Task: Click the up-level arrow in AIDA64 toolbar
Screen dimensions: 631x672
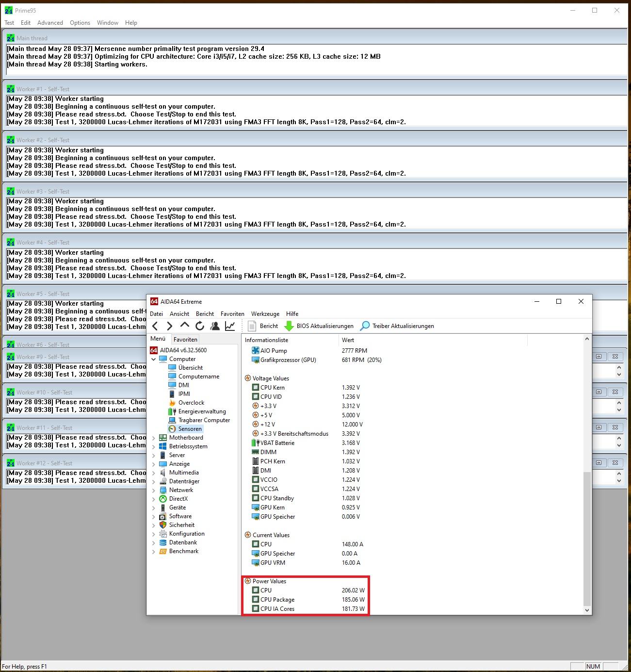Action: [184, 325]
